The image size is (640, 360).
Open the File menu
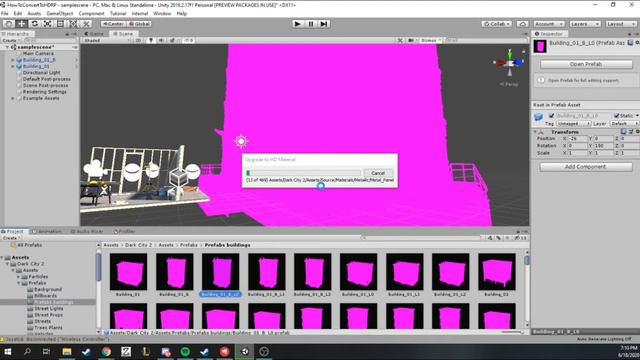coord(5,13)
